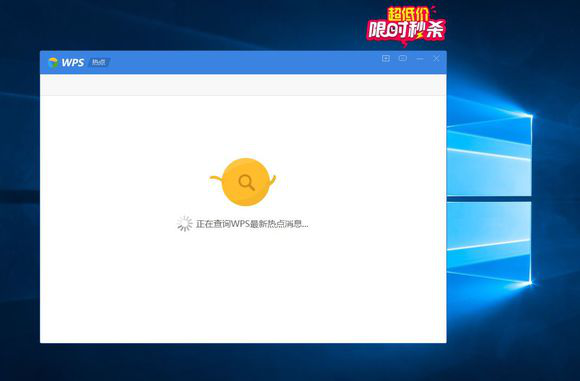Viewport: 580px width, 381px height.
Task: Open the 超低价 限时秒杀 promo banner
Action: [x=407, y=26]
